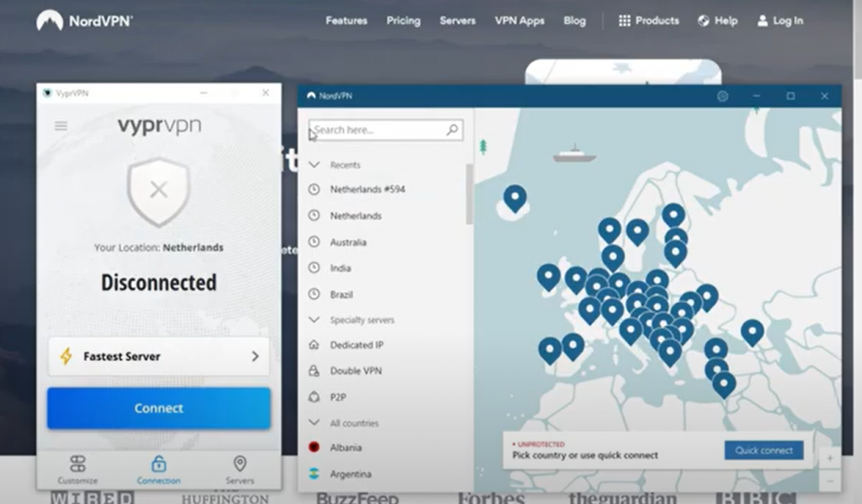Viewport: 862px width, 504px height.
Task: Open Blog in NordVPN website menu
Action: (x=574, y=21)
